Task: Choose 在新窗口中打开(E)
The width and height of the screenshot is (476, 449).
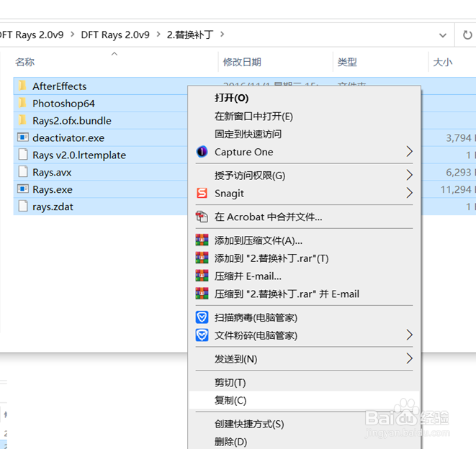Action: (304, 116)
